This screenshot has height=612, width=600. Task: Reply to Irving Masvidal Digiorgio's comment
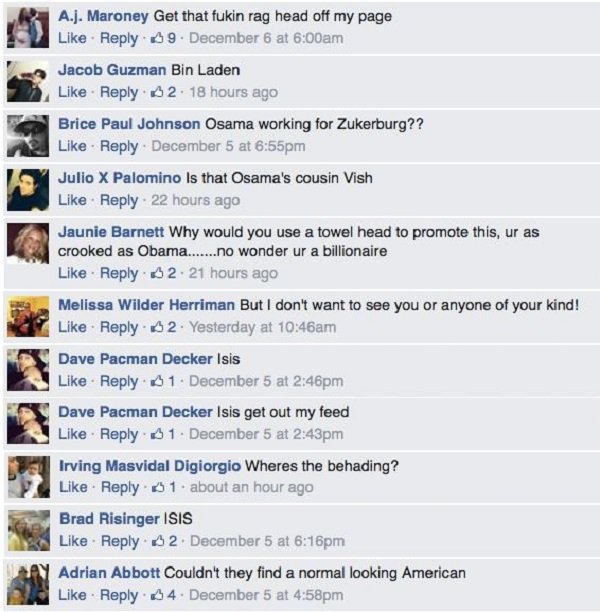(x=120, y=487)
